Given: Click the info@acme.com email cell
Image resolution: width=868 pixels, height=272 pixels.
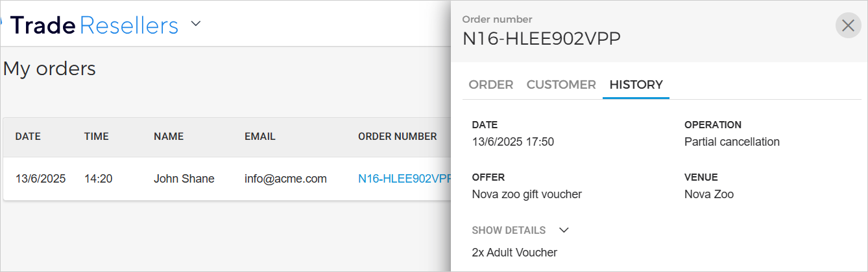Looking at the screenshot, I should [285, 179].
